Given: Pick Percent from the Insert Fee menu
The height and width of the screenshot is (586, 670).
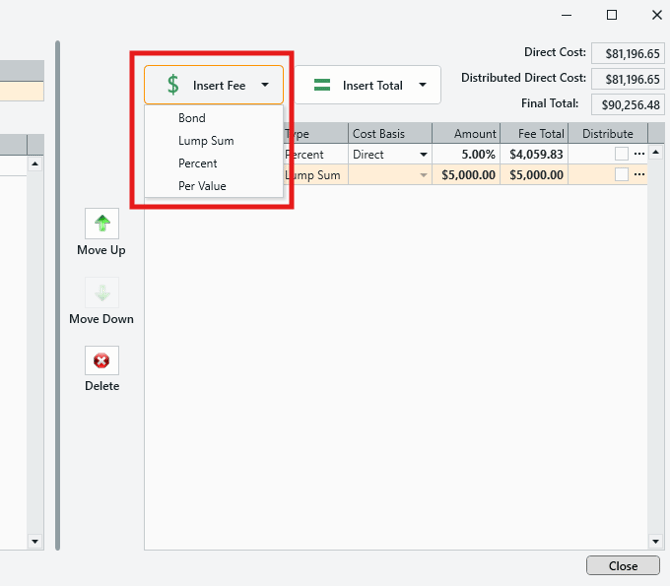Looking at the screenshot, I should pyautogui.click(x=198, y=163).
